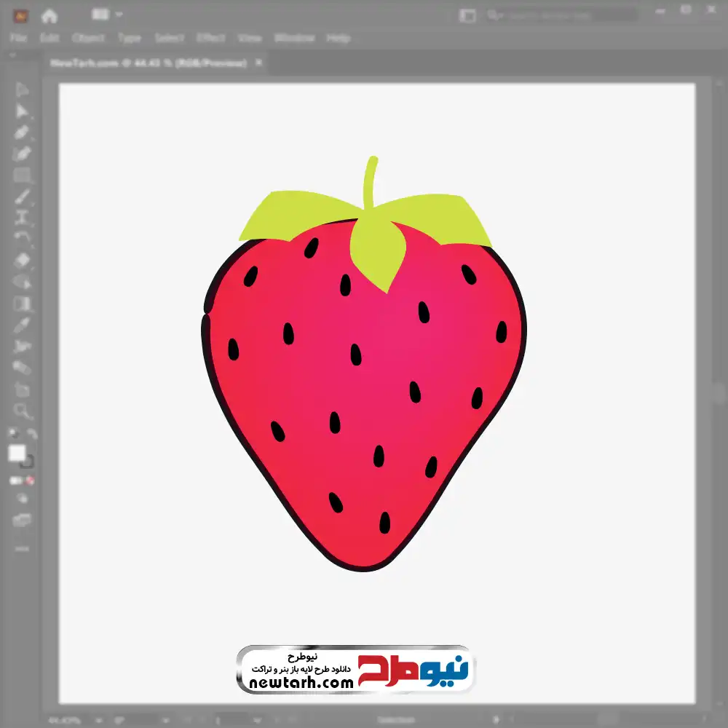Expand the artboard navigation dropdown

(x=258, y=720)
